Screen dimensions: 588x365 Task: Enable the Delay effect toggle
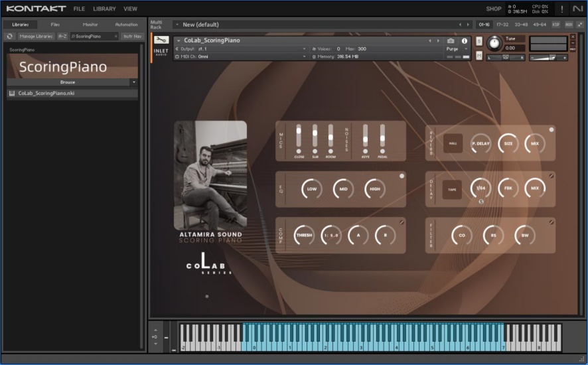click(551, 177)
